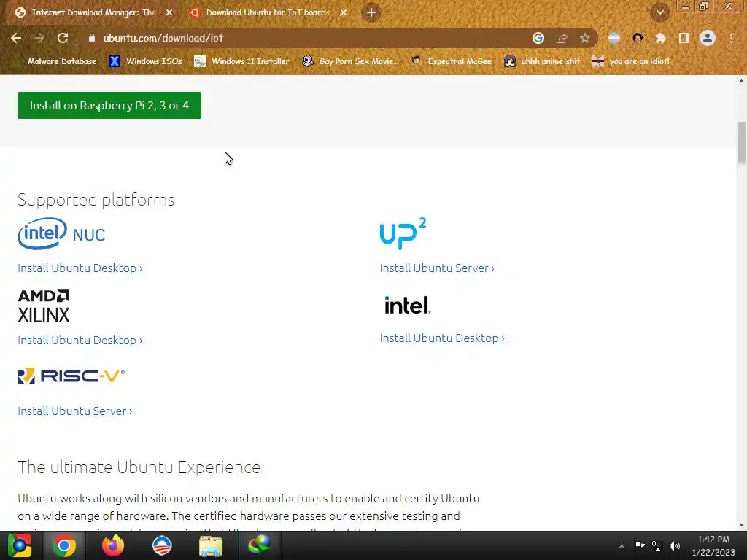The image size is (747, 560).
Task: Open the Extensions puzzle piece menu
Action: 661,38
